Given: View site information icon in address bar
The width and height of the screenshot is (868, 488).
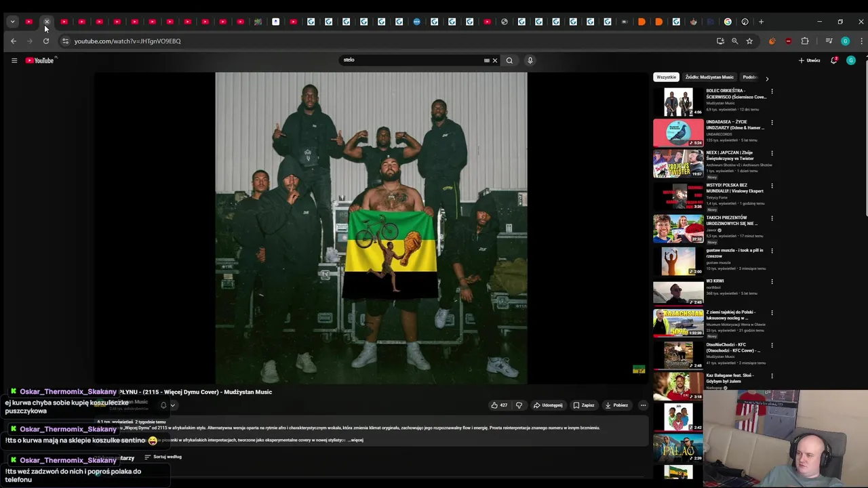Looking at the screenshot, I should click(65, 41).
